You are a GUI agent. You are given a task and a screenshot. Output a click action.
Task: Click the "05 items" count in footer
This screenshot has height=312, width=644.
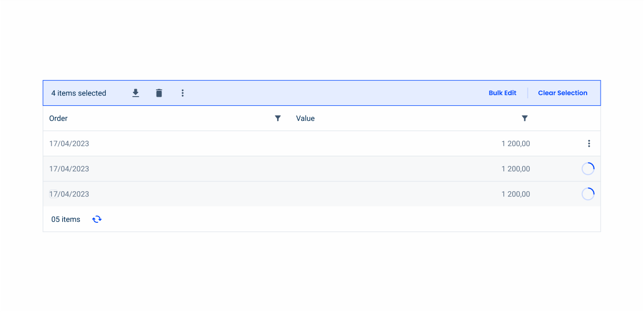tap(66, 219)
